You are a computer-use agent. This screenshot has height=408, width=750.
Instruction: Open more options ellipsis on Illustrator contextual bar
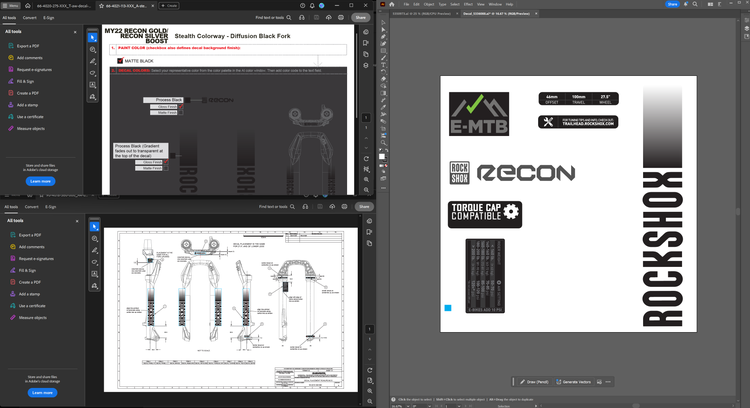tap(608, 382)
